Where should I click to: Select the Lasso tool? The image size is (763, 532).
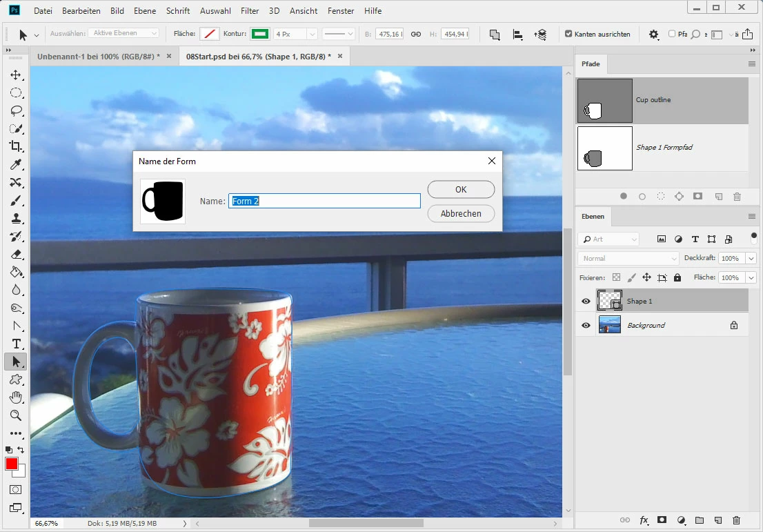(16, 111)
